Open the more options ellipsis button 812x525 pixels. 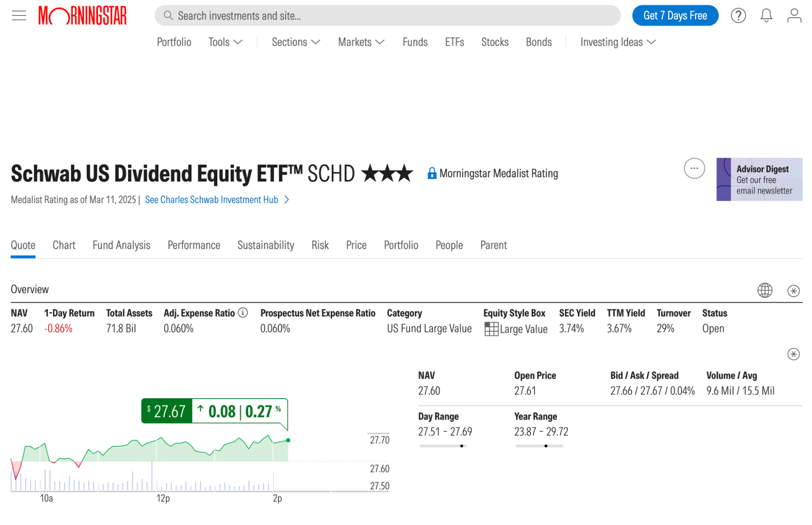click(694, 168)
